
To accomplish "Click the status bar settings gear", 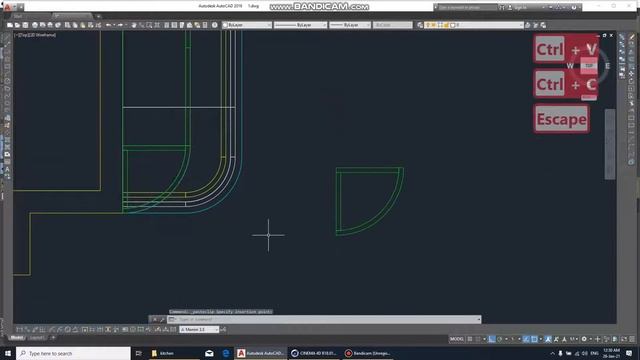I will pos(584,339).
